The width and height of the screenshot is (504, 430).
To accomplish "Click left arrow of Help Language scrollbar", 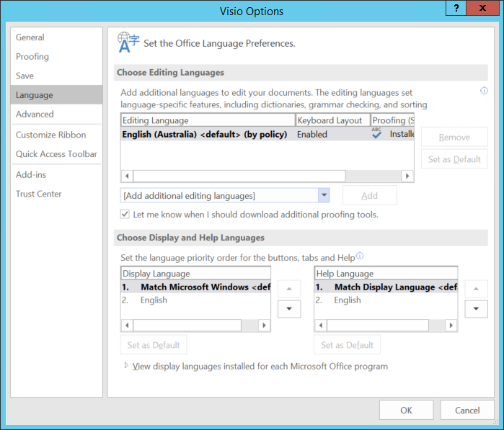I will [x=320, y=326].
